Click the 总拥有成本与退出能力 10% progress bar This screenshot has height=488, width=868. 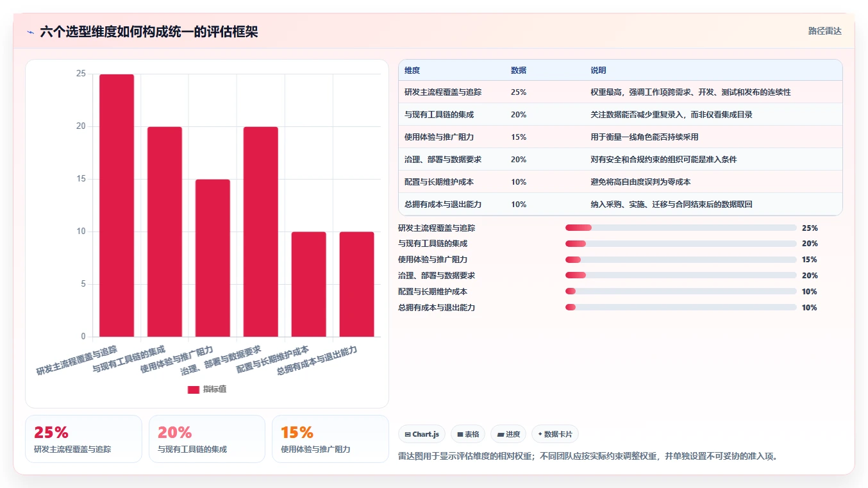[x=681, y=308]
